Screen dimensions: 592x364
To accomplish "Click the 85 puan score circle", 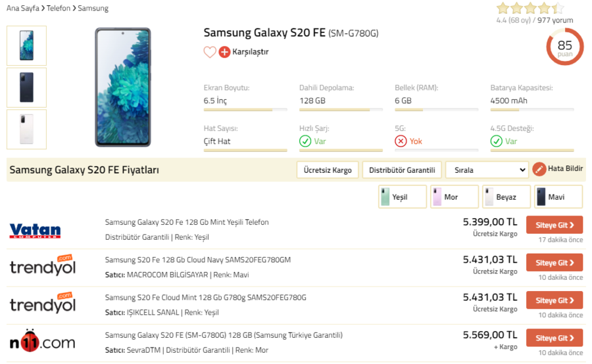I will (x=564, y=47).
